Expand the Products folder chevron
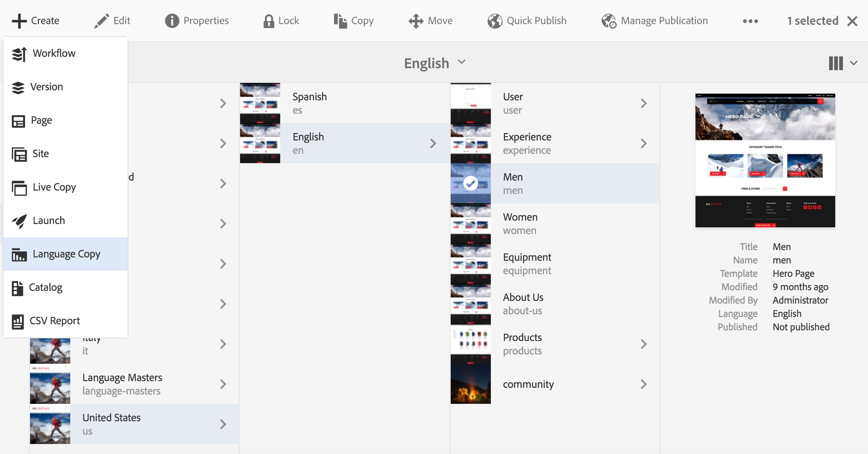868x454 pixels. (644, 344)
